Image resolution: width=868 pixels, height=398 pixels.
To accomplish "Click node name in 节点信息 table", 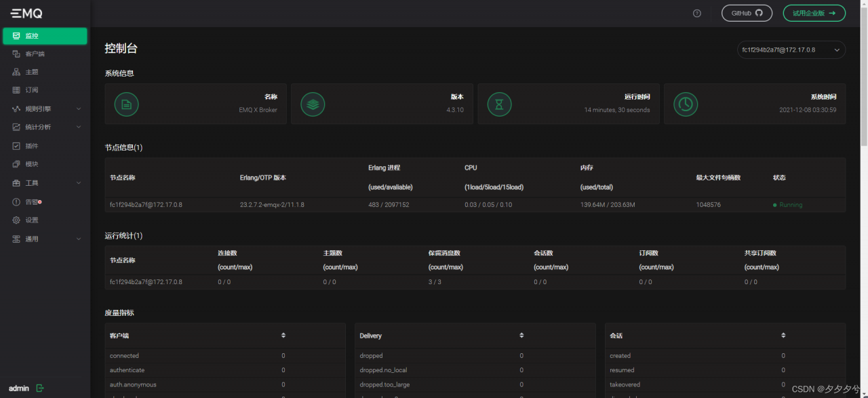I will (x=146, y=205).
